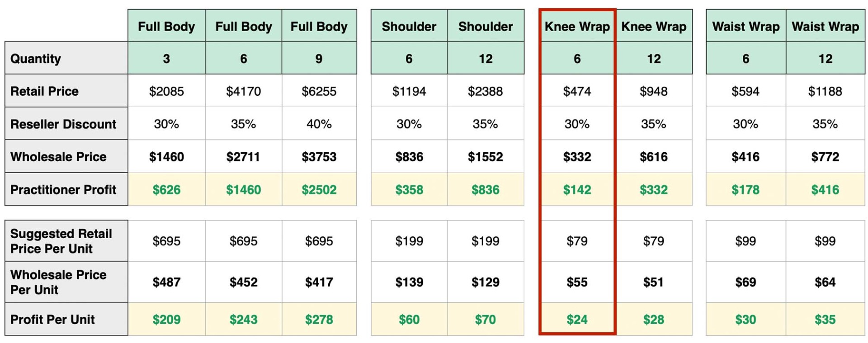The height and width of the screenshot is (343, 868).
Task: Select the Knee Wrap $616 wholesale price
Action: pos(654,156)
